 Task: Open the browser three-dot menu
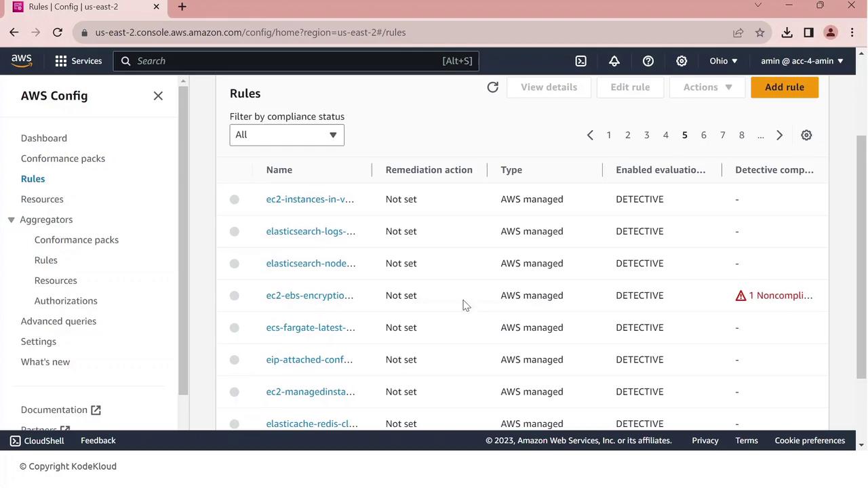click(853, 33)
